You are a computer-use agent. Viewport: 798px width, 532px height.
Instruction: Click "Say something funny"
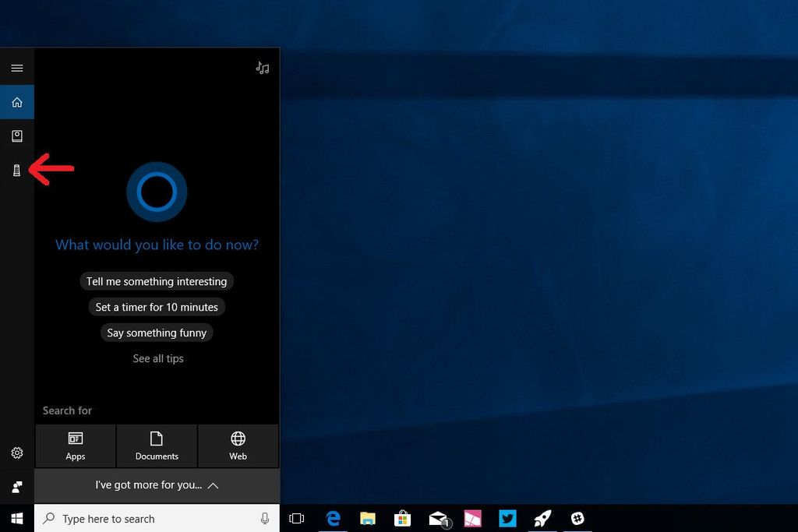[x=157, y=333]
